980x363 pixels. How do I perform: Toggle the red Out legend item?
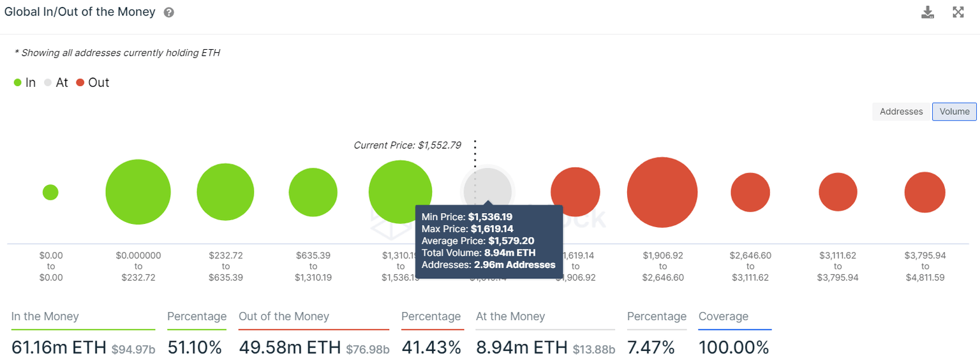coord(93,83)
